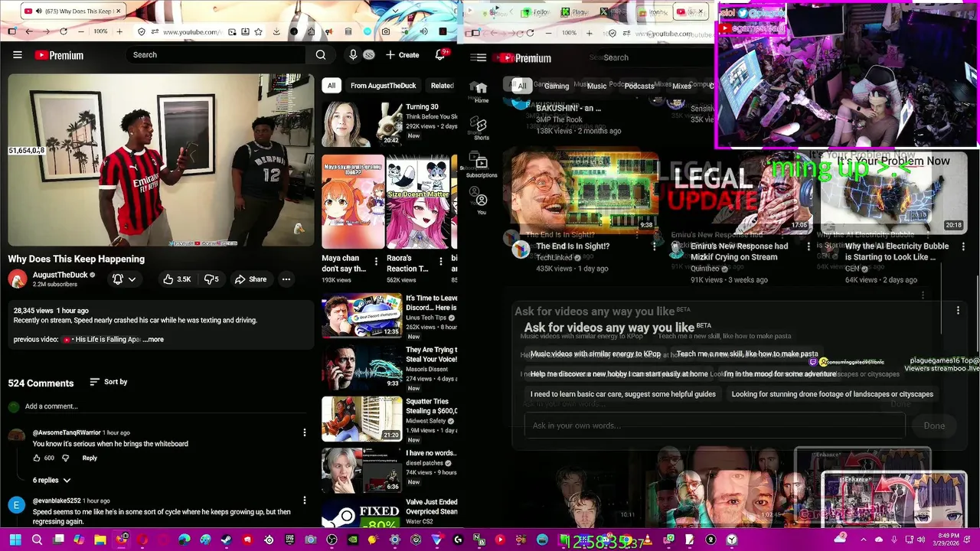Like the AwsomeTanqRWarrior comment with 600 likes

coord(37,458)
